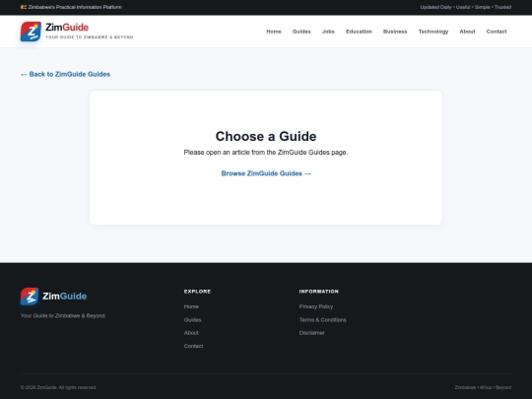532x399 pixels.
Task: Click footer tagline 'Your Guide to Zimbabwe & Beyond.'
Action: (x=63, y=316)
